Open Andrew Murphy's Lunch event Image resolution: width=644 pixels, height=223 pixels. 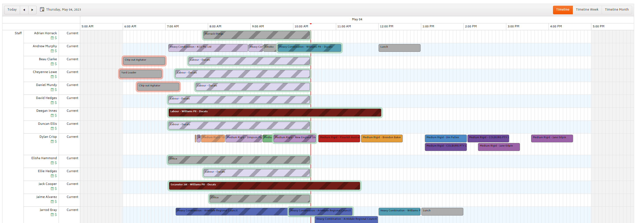tap(399, 48)
